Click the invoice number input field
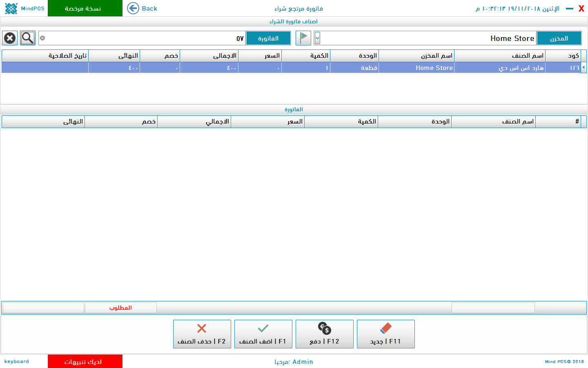This screenshot has width=588, height=368. [143, 38]
